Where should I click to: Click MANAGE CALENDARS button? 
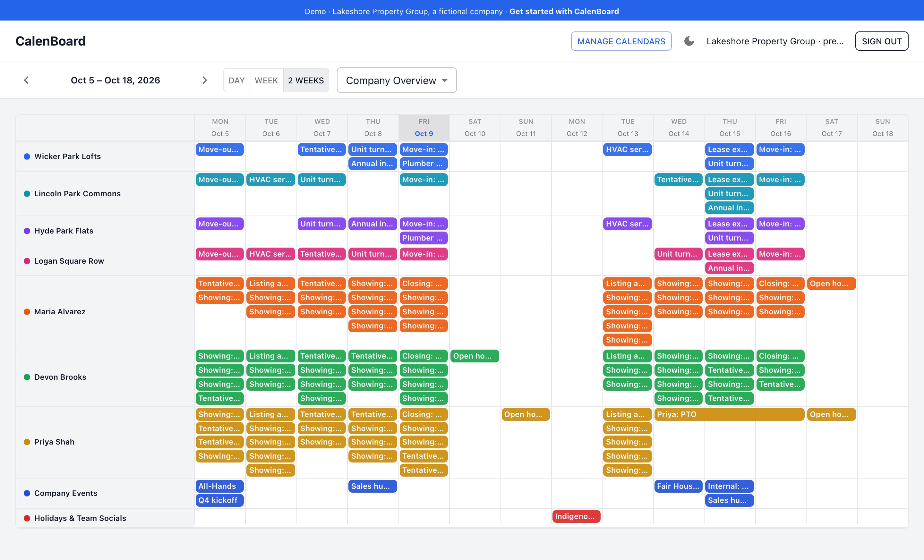[621, 41]
